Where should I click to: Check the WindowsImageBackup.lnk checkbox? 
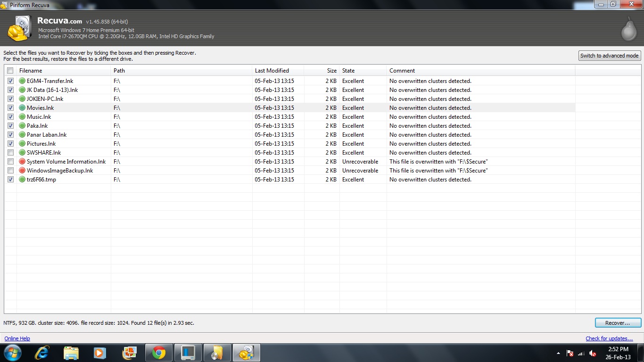click(10, 171)
